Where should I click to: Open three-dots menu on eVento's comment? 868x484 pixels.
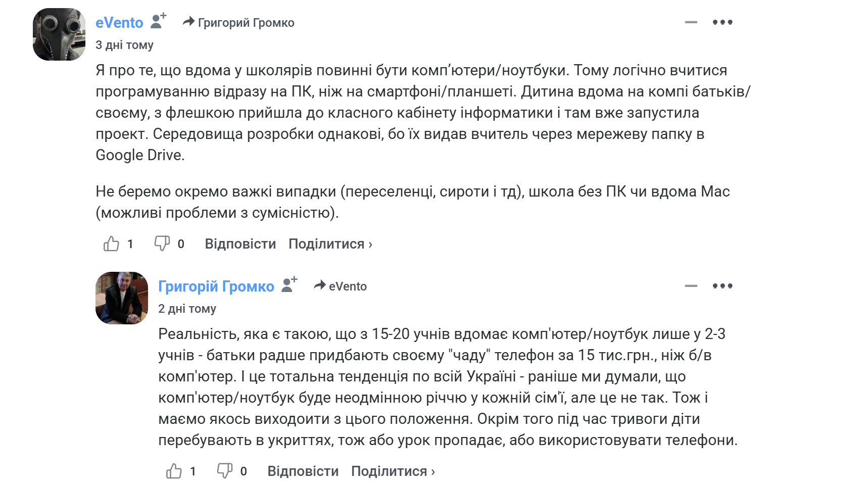pyautogui.click(x=722, y=22)
